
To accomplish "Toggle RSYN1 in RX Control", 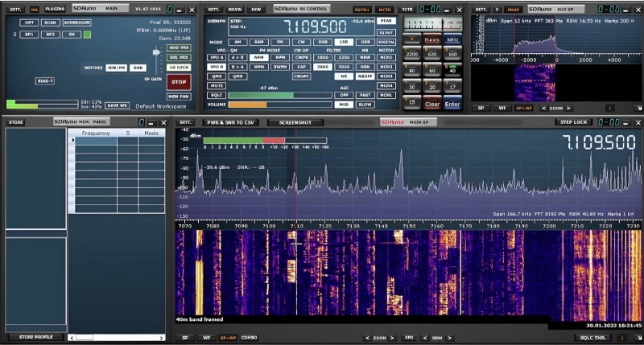I will pyautogui.click(x=361, y=10).
